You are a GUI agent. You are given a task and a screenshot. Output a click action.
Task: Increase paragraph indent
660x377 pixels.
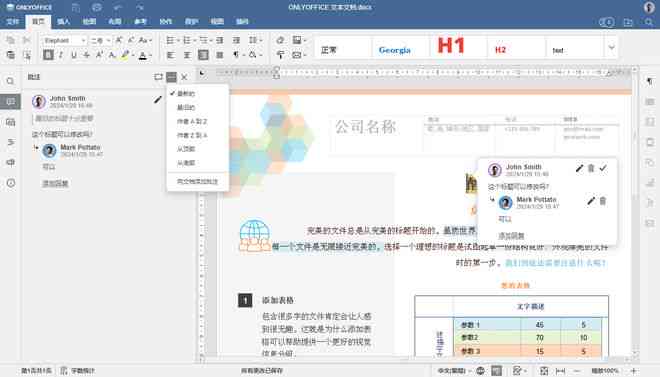coord(236,40)
